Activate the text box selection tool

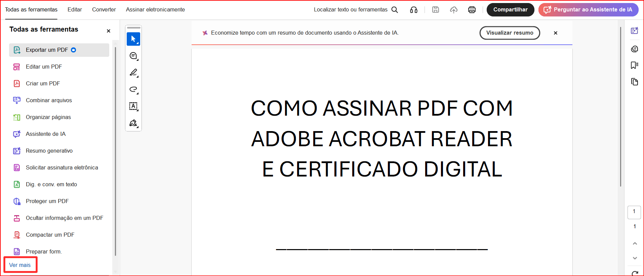tap(133, 106)
